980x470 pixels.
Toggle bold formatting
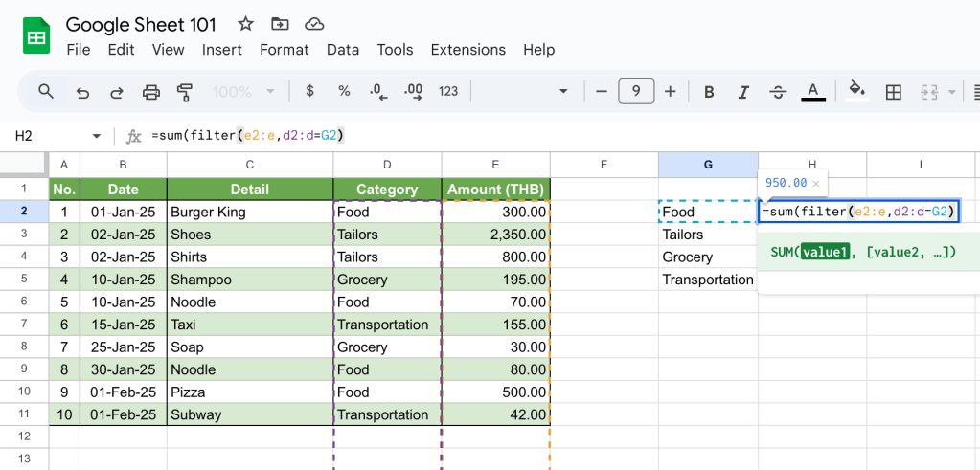[709, 93]
